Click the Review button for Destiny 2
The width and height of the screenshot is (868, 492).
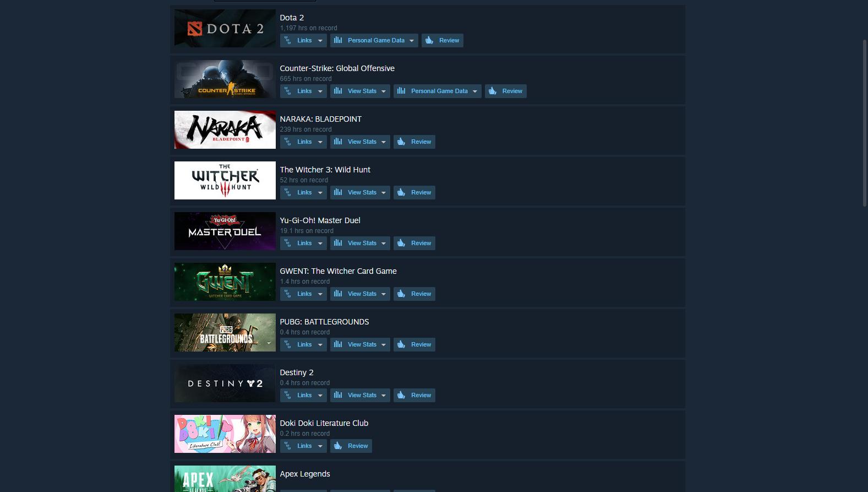pyautogui.click(x=414, y=395)
